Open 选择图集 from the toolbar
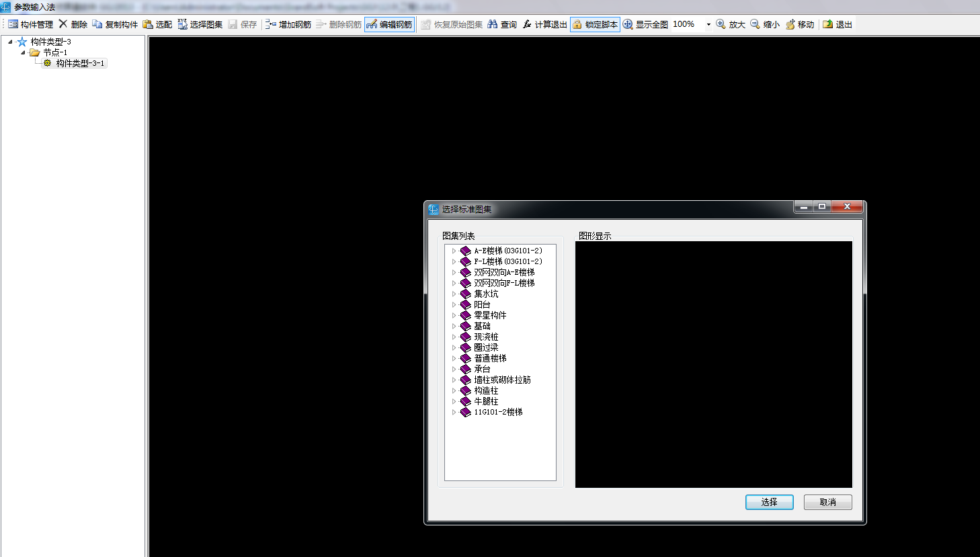Screen dimensions: 980x557 (200, 24)
